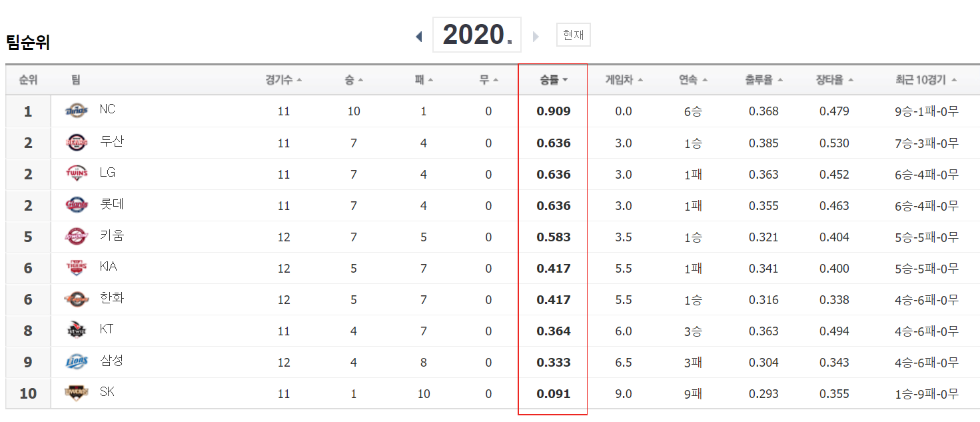Sort table by 승률 column

pyautogui.click(x=554, y=80)
